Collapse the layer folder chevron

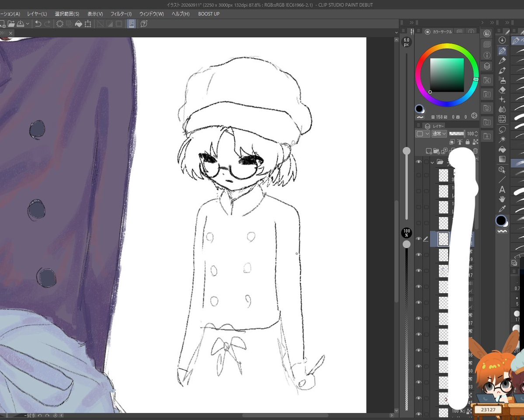tap(432, 162)
